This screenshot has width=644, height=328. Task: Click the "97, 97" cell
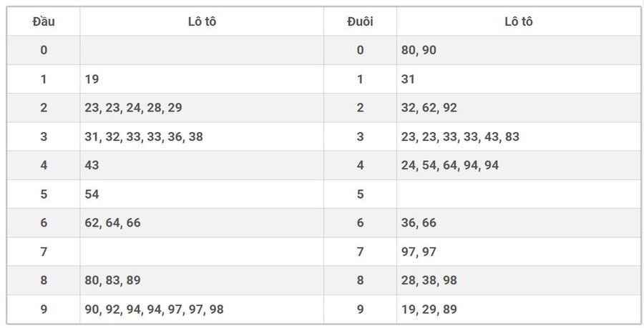(x=419, y=252)
